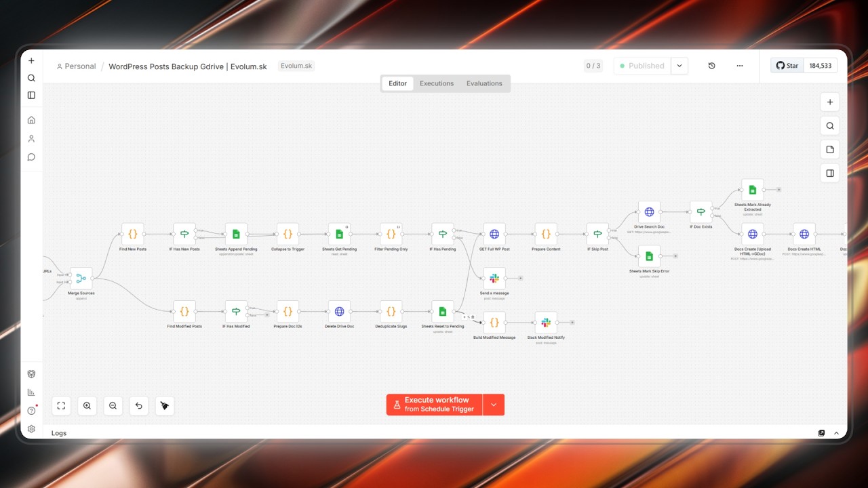Open the IF Has Pending node
868x488 pixels.
point(443,234)
